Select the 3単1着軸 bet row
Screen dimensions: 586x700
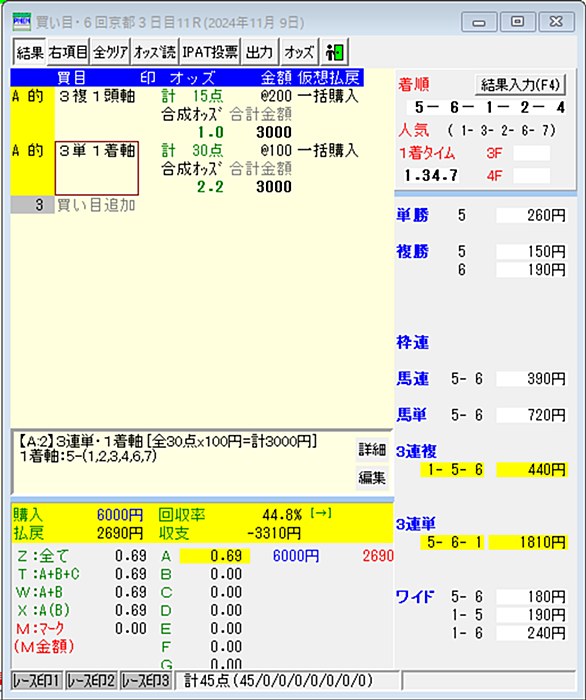click(x=97, y=168)
